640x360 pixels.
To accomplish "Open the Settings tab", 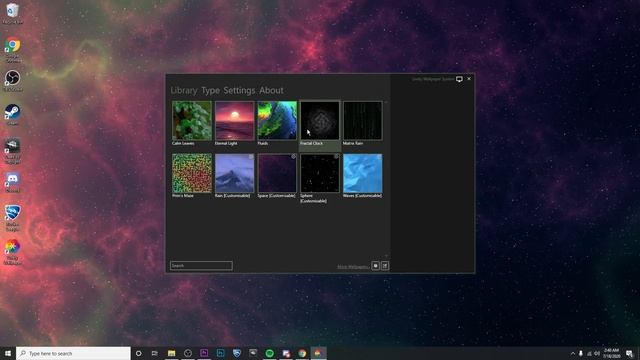I will point(239,91).
